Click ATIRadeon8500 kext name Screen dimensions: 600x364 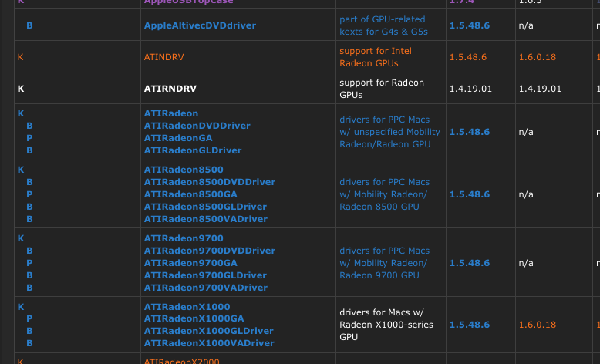[x=184, y=170]
